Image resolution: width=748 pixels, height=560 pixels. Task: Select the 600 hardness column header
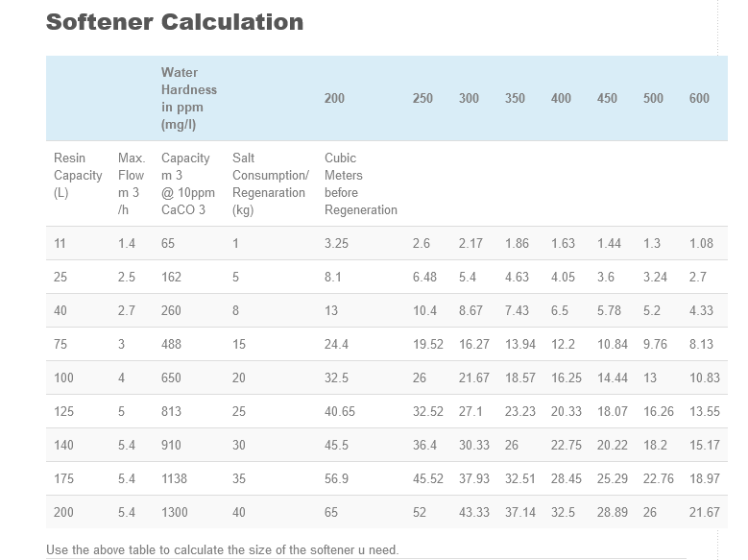tap(699, 98)
